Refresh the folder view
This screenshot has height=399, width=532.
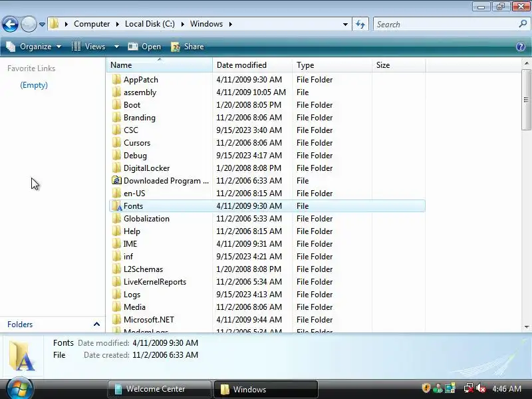pyautogui.click(x=360, y=25)
